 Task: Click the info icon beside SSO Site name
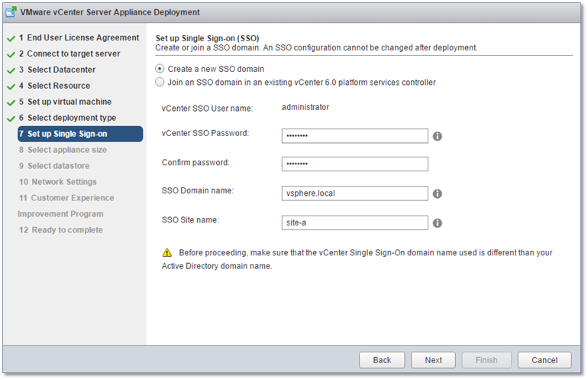click(x=438, y=223)
